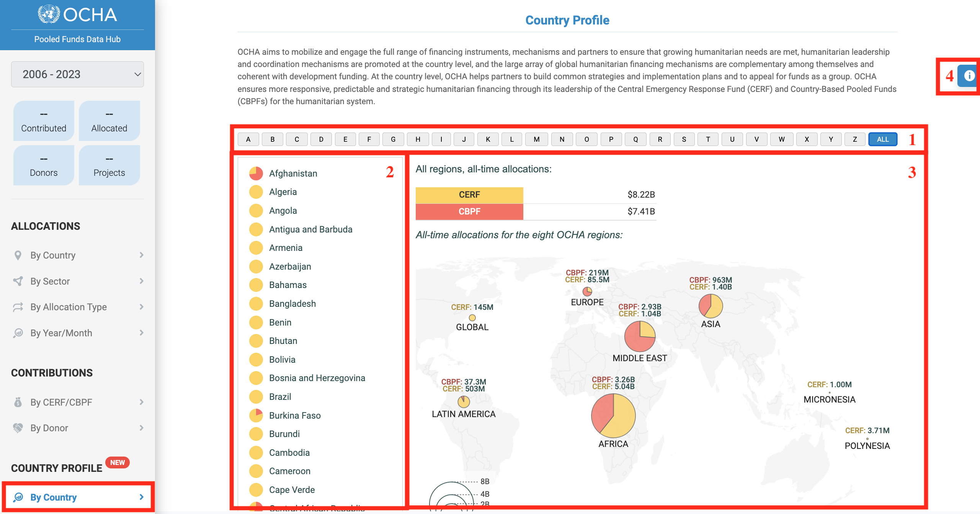Image resolution: width=980 pixels, height=514 pixels.
Task: Click the Allocated summary tile
Action: 109,121
